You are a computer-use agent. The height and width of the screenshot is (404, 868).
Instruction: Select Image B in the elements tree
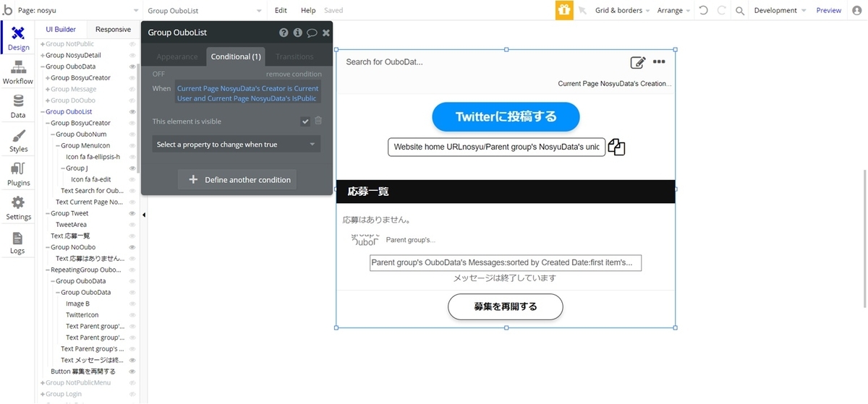coord(77,304)
